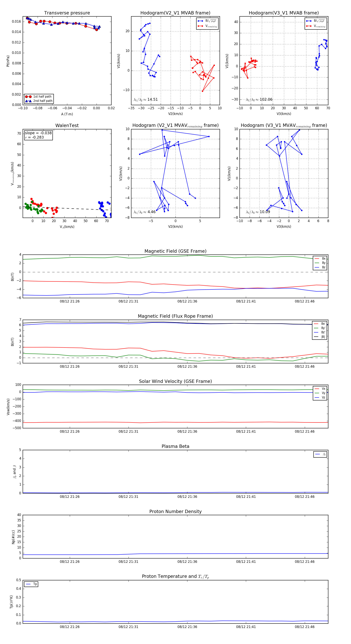The height and width of the screenshot is (644, 351).
Task: Click the "Proton Number Density" title
Action: coord(175,511)
